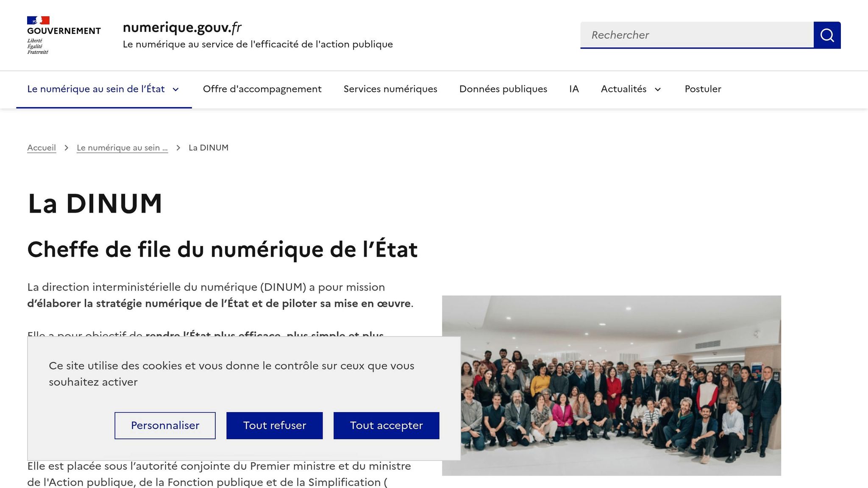Expand the Actualités dropdown chevron
868x488 pixels.
coord(658,89)
